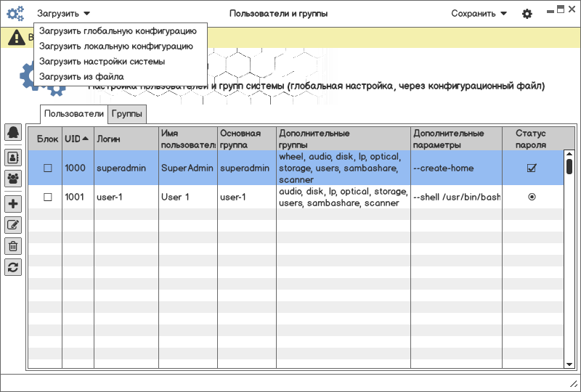Delete selected user with trash icon
581x392 pixels.
[x=13, y=246]
